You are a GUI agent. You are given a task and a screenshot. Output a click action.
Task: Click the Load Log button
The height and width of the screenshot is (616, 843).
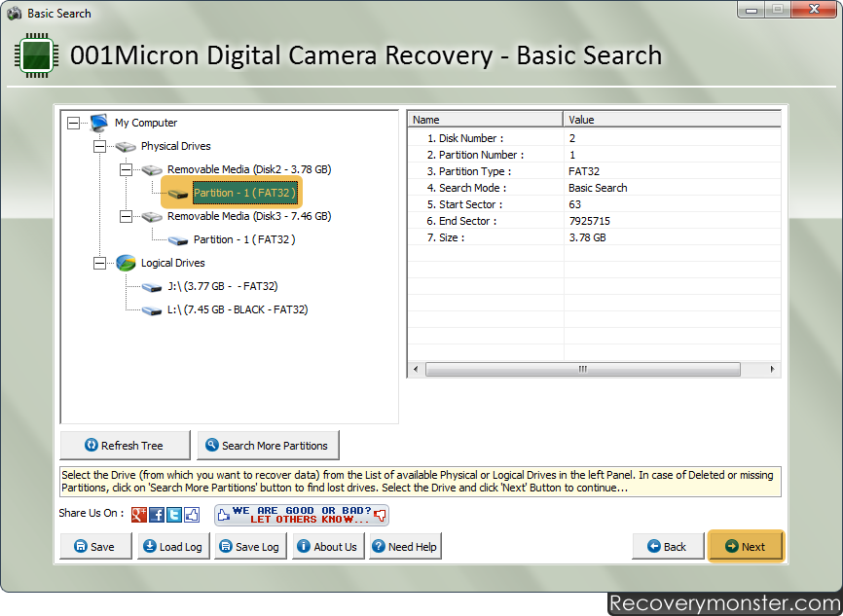[173, 546]
